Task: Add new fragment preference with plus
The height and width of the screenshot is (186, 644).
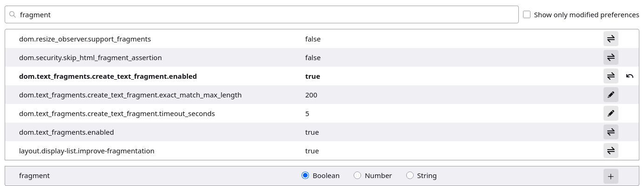Action: 610,176
